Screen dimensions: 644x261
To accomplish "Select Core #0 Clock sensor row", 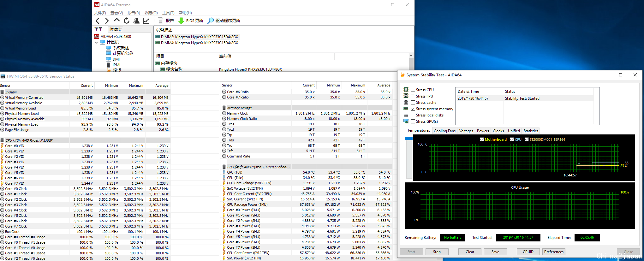I will 85,189.
